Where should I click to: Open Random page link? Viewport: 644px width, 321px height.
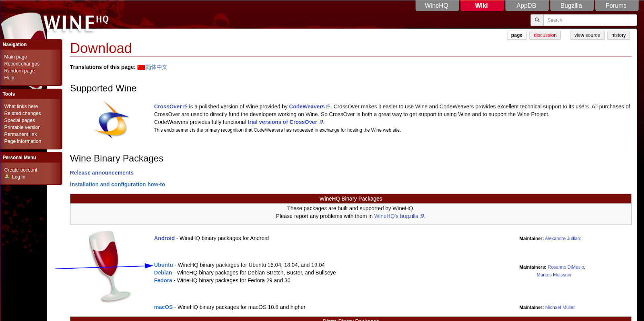coord(19,70)
